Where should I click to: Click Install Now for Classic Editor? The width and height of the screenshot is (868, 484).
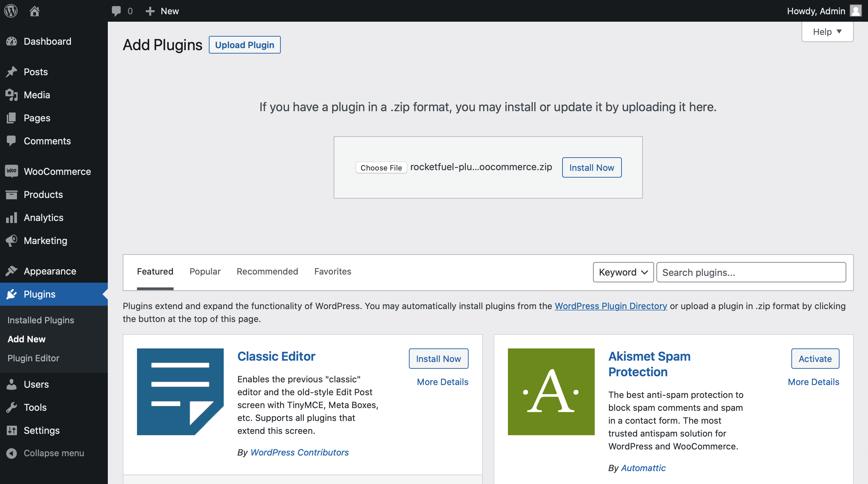click(x=438, y=358)
